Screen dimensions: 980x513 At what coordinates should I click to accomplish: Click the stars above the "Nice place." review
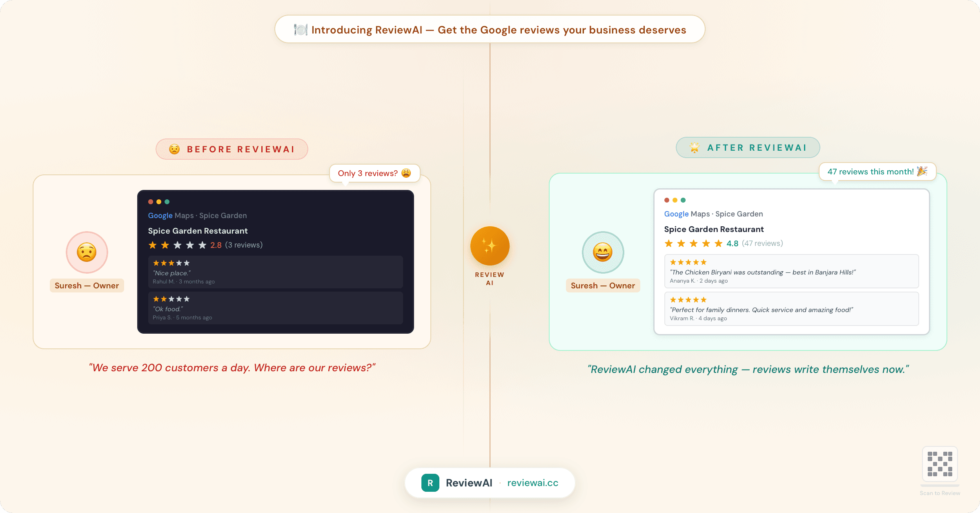click(171, 263)
